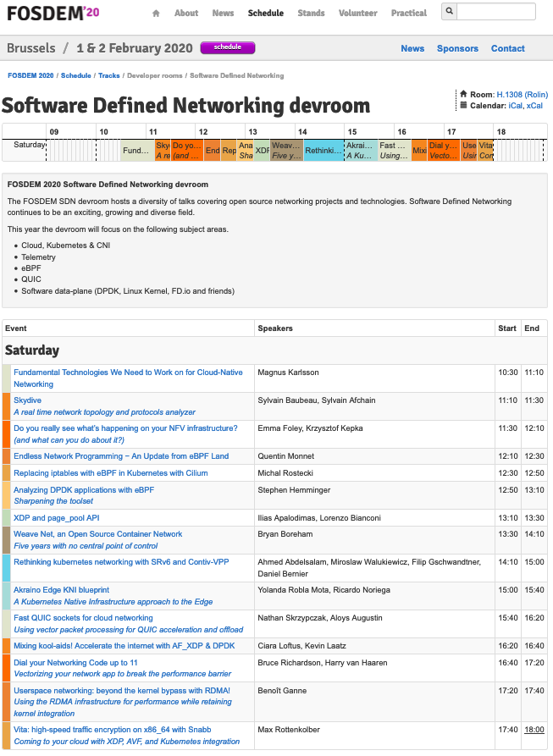
Task: Open the Sponsors link
Action: (457, 48)
